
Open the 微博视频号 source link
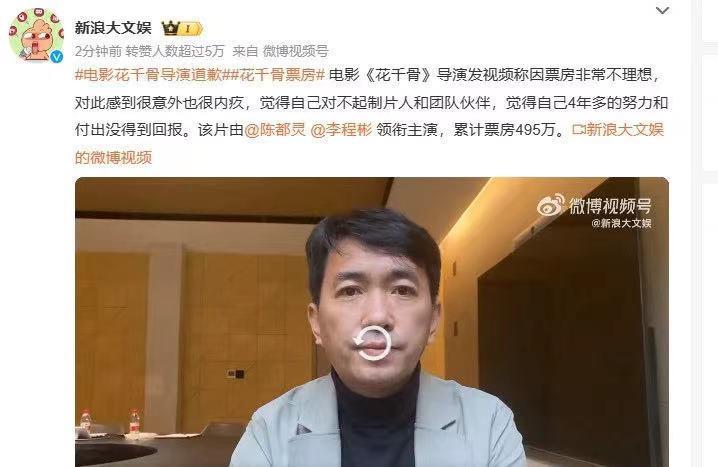point(296,51)
